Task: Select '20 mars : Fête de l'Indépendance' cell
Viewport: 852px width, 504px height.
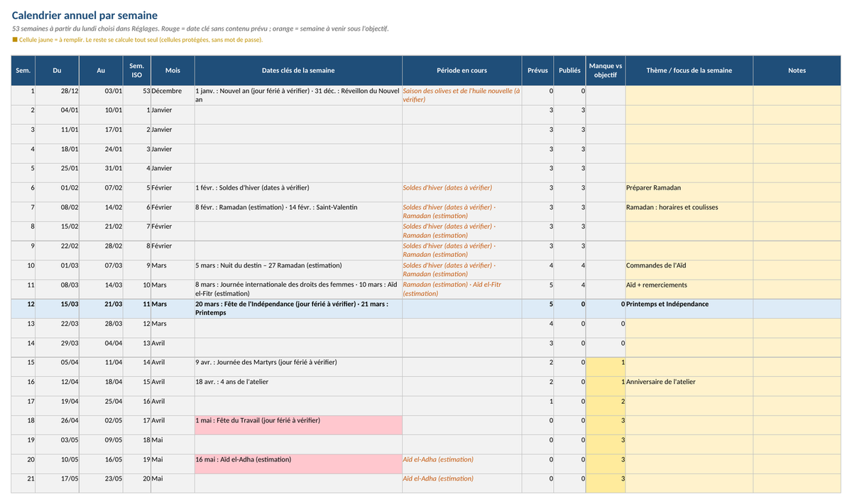Action: tap(298, 308)
